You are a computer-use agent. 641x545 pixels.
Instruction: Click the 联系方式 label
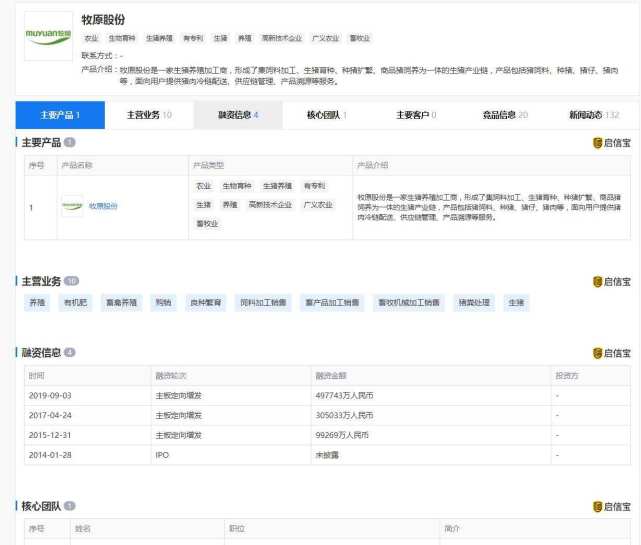pyautogui.click(x=96, y=55)
